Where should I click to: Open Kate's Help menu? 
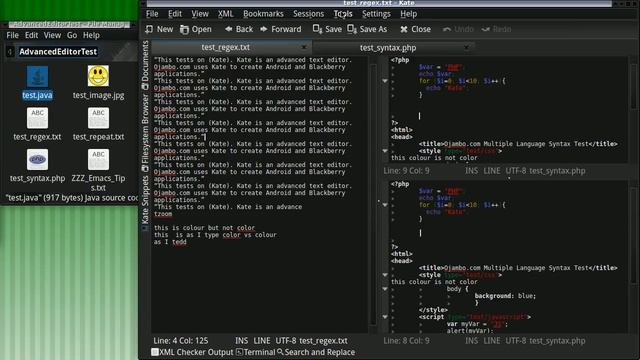[408, 13]
